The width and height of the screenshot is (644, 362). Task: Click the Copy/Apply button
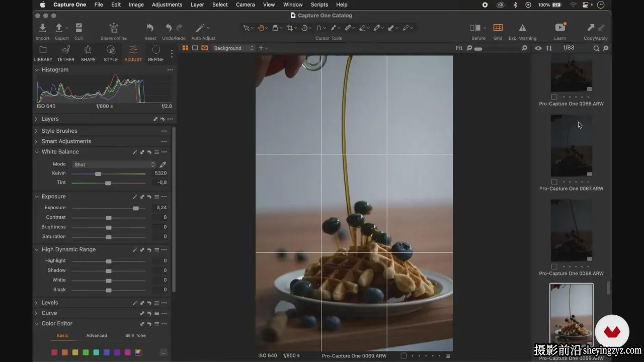(596, 31)
